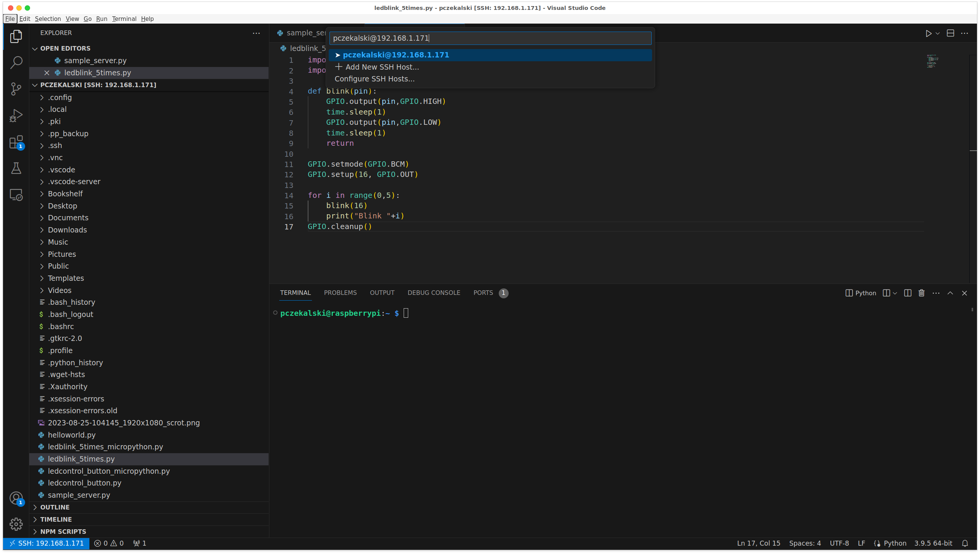Kill terminal using the trash icon

(x=921, y=293)
